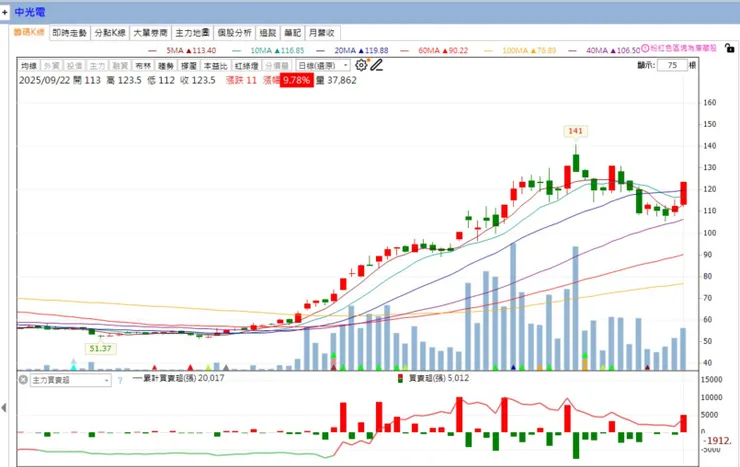Switch to the 即時走勢 tab
This screenshot has width=740, height=467.
point(69,33)
